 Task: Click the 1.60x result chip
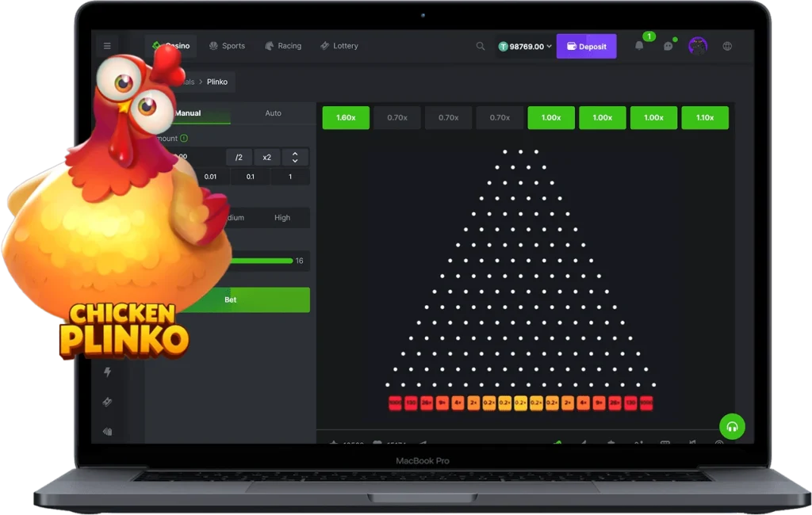tap(346, 117)
